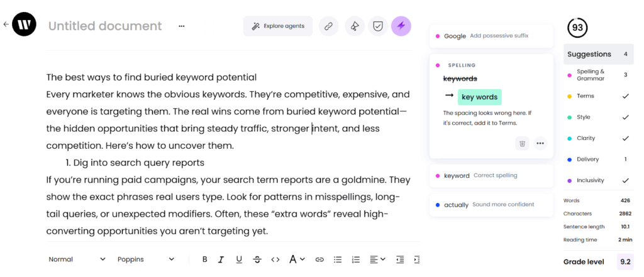644x277 pixels.
Task: Toggle underline formatting
Action: point(239,259)
